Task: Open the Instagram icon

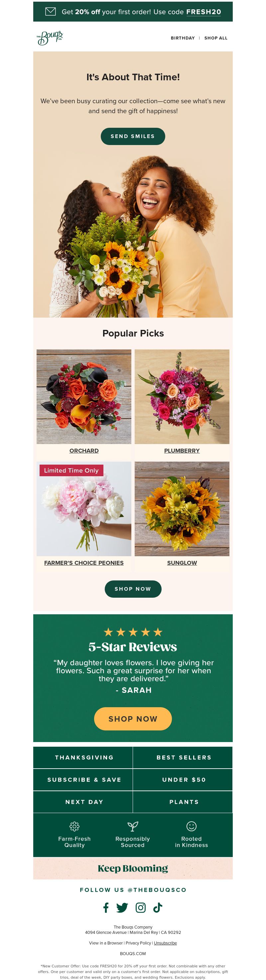Action: click(x=141, y=907)
